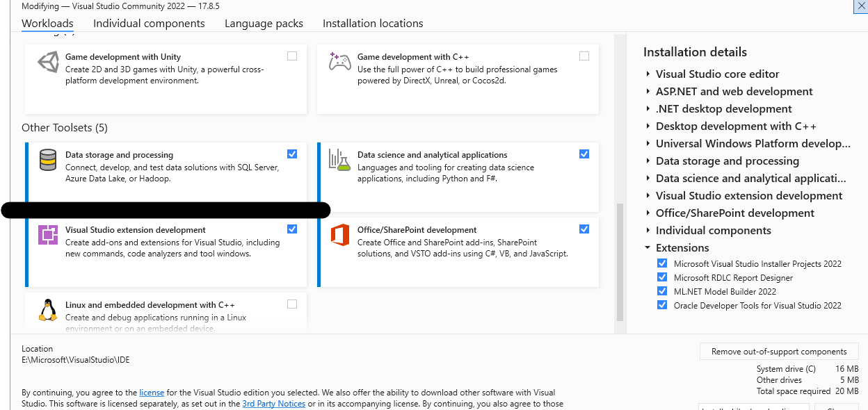Screen dimensions: 868x410
Task: Open the Individual components tab
Action: click(149, 23)
